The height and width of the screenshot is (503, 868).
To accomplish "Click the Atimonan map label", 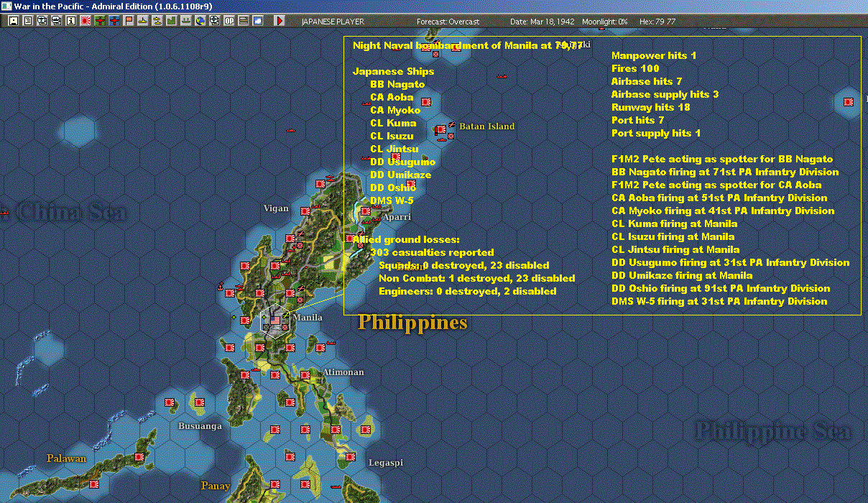I will tap(343, 372).
